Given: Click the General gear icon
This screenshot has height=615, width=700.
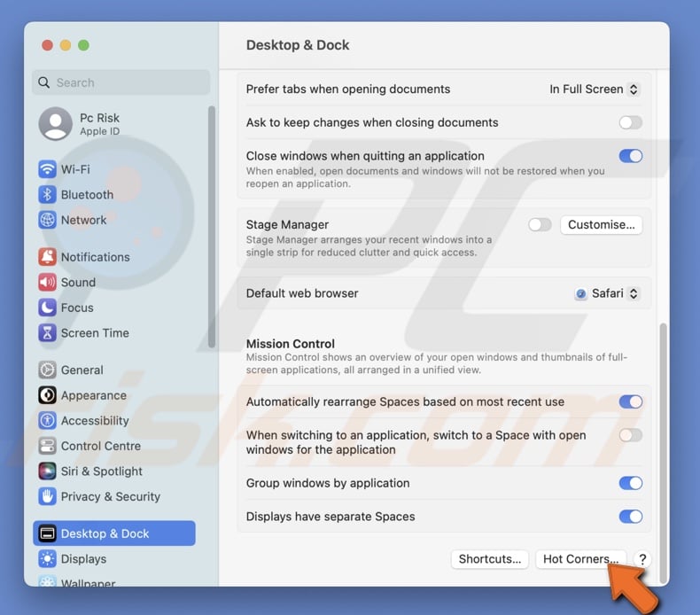Looking at the screenshot, I should click(x=47, y=370).
